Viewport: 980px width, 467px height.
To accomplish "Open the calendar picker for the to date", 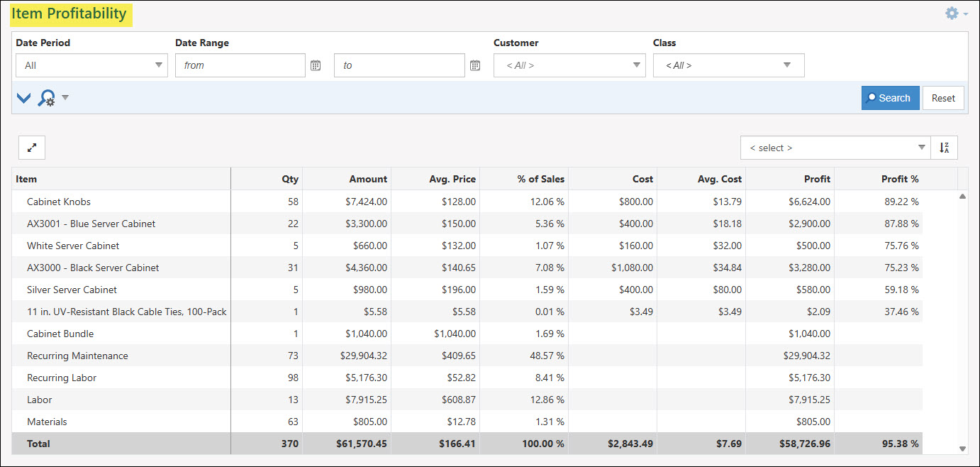I will click(x=474, y=65).
